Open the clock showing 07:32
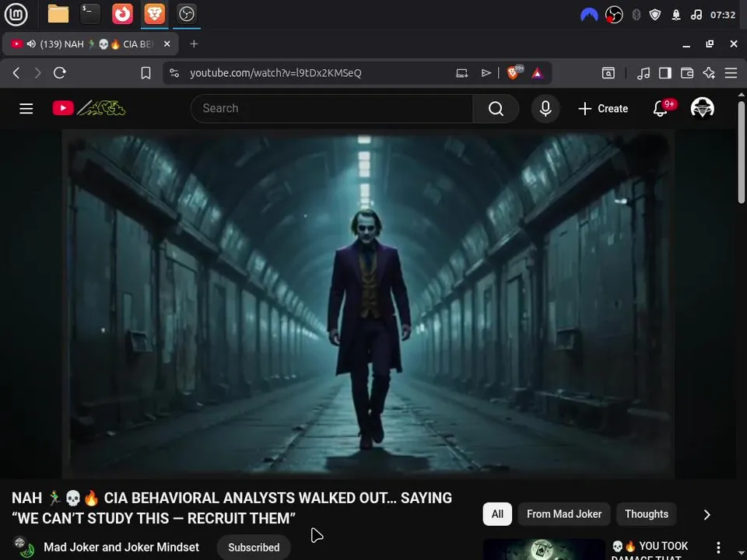 [723, 16]
